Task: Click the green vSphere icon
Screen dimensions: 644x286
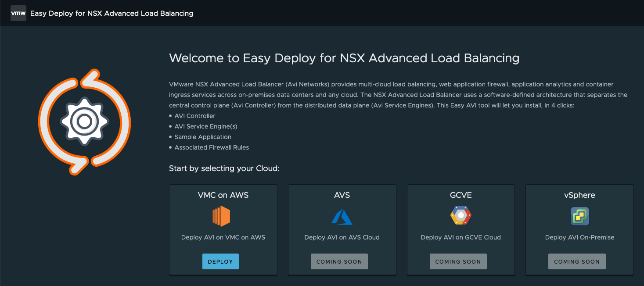Action: 579,216
